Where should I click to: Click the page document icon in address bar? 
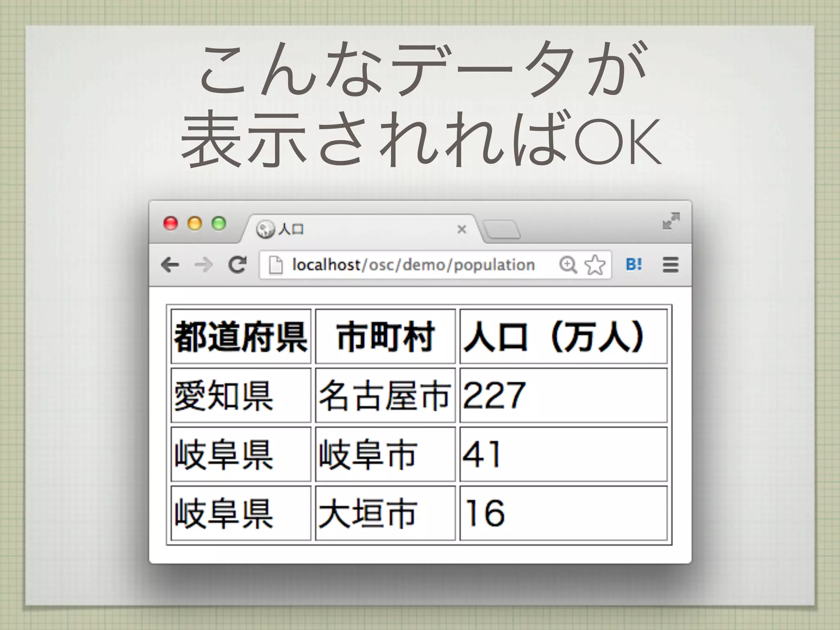pos(276,265)
